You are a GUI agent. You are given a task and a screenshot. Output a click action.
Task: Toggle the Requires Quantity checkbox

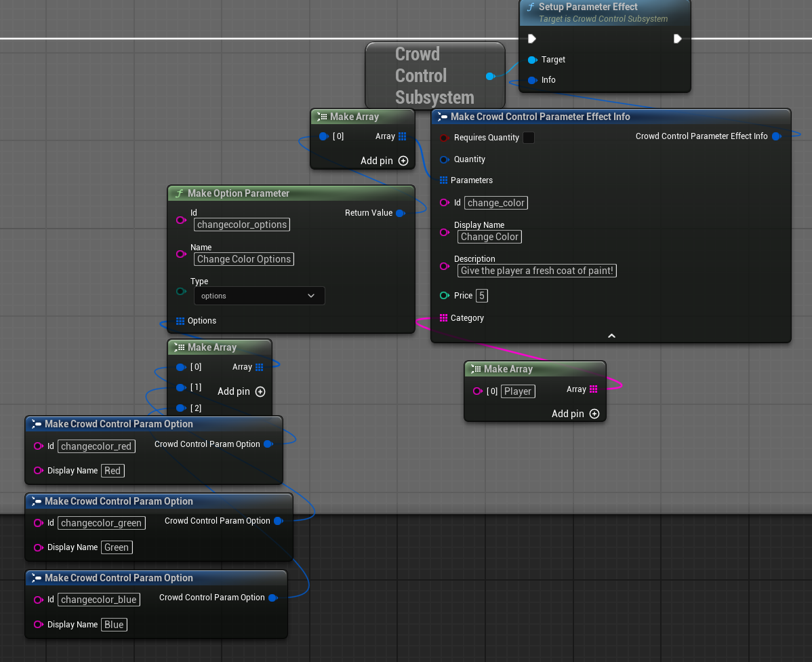529,138
